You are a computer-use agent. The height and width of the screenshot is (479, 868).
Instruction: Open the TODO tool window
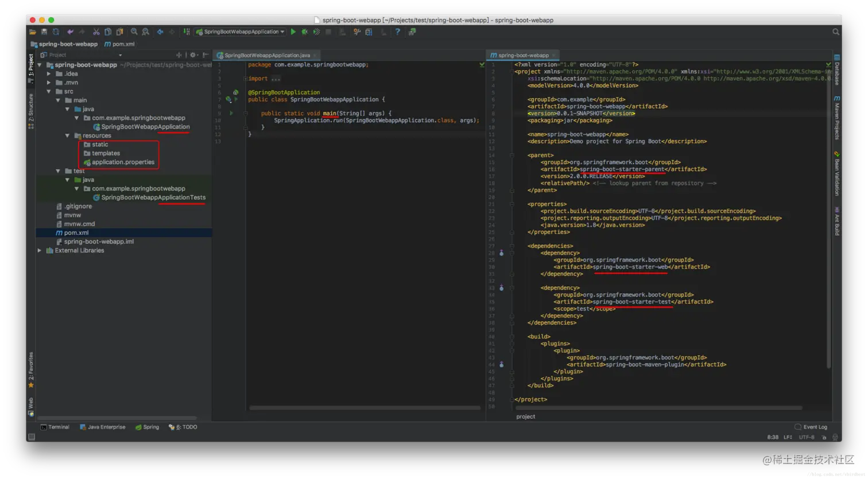coord(183,427)
